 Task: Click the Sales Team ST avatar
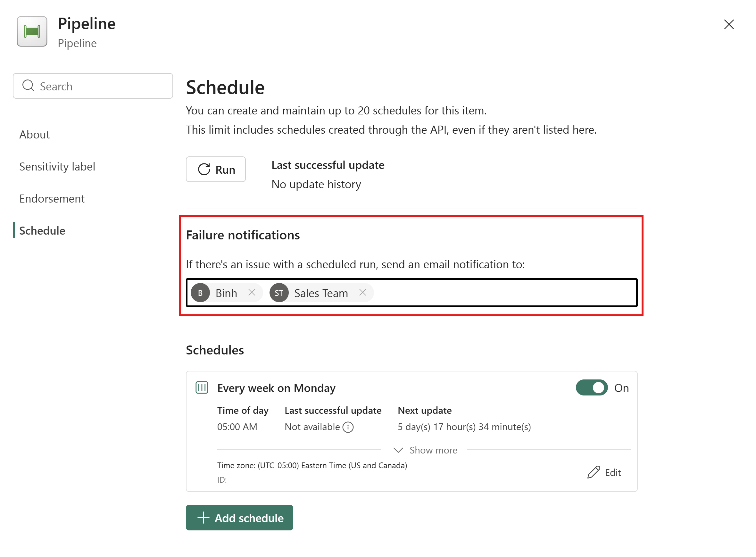[278, 293]
